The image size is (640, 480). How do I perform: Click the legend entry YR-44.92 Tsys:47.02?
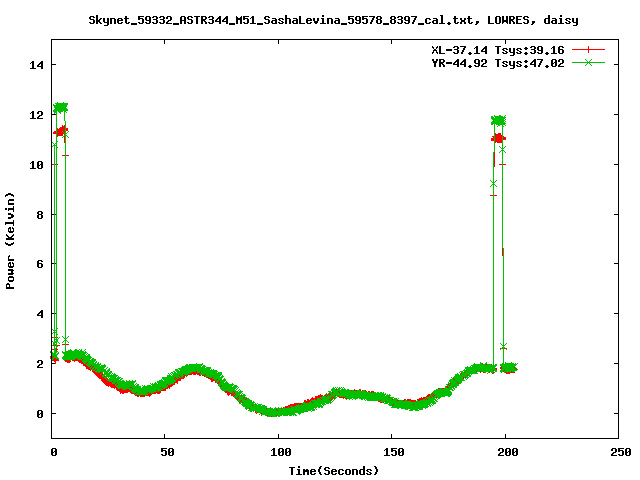498,63
